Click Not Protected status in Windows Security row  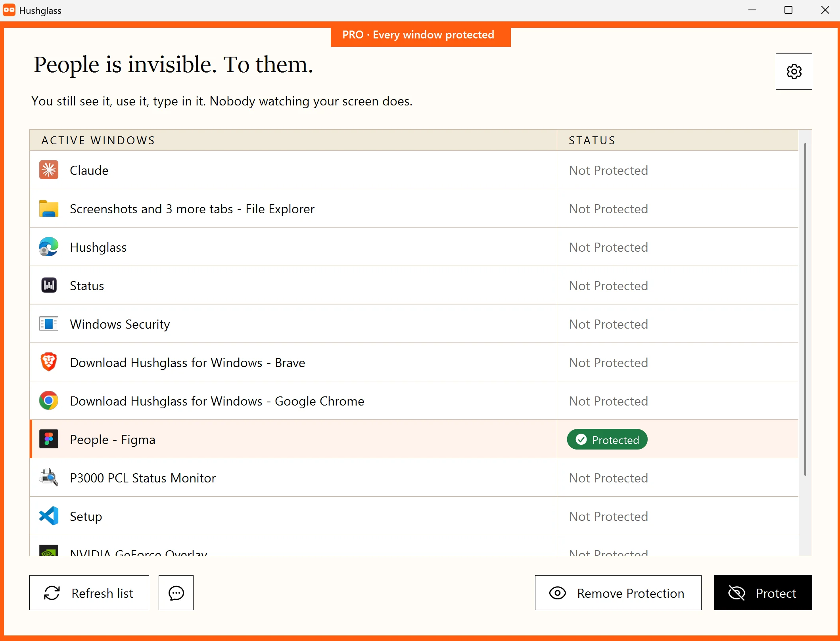[x=608, y=324]
